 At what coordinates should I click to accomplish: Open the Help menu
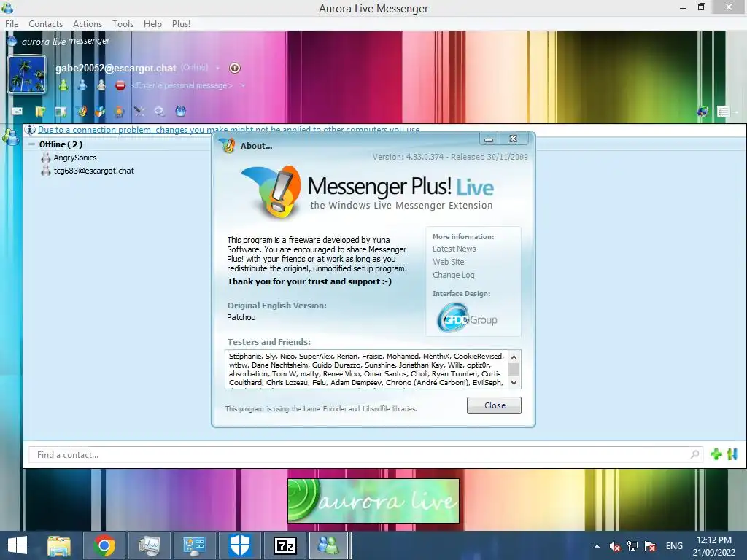click(152, 24)
